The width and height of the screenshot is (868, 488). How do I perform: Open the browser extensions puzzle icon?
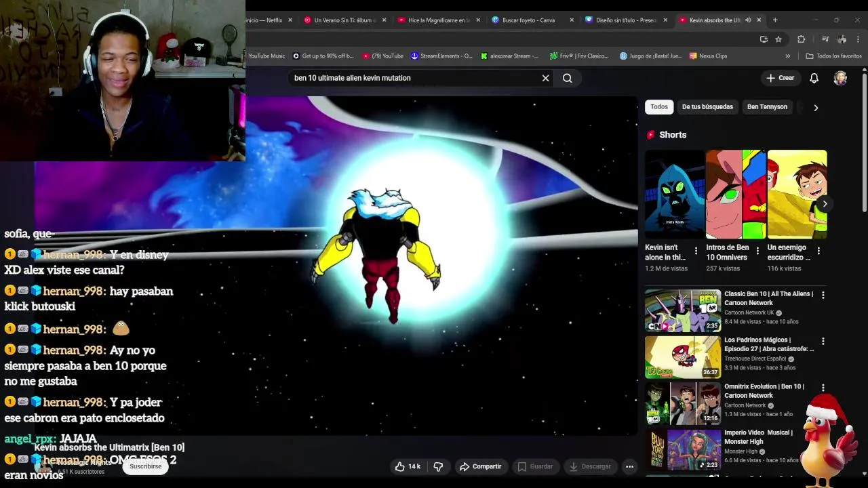click(801, 39)
